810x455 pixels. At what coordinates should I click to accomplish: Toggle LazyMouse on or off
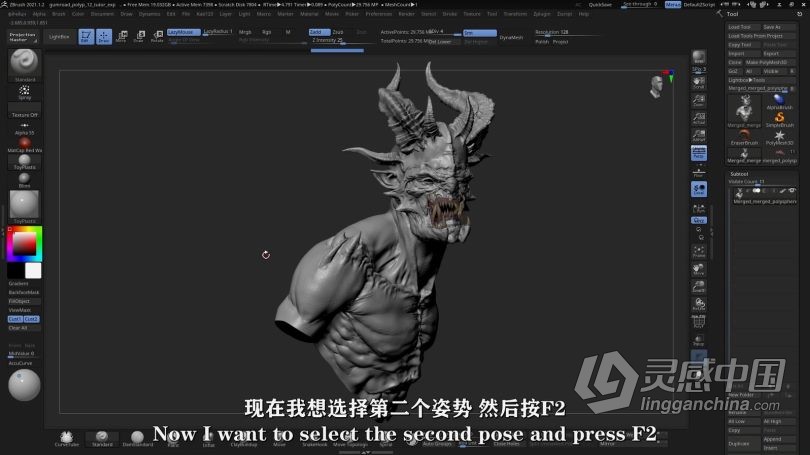point(183,32)
